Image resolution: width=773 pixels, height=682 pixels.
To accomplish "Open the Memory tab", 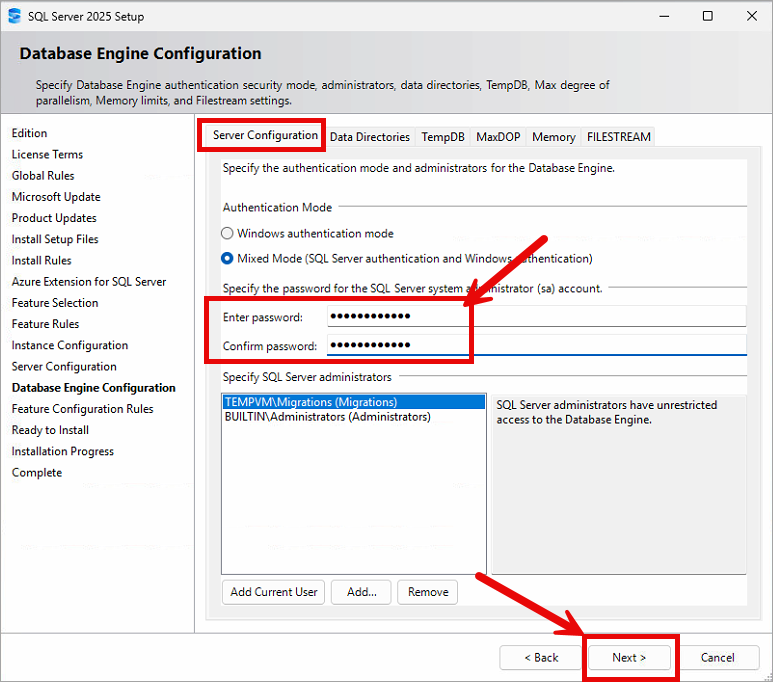I will coord(553,137).
